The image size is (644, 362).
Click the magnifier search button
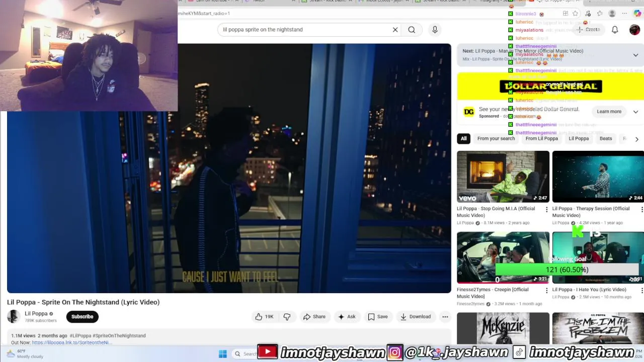pyautogui.click(x=412, y=30)
